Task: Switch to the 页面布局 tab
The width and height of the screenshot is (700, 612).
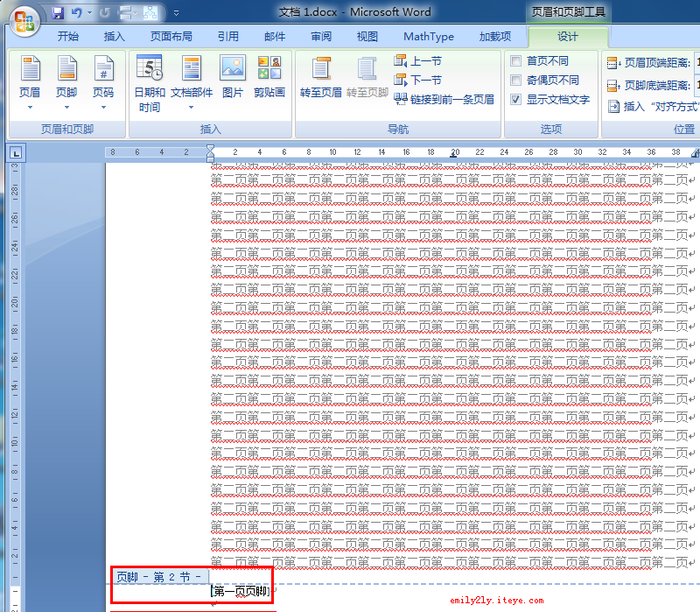Action: click(x=171, y=36)
